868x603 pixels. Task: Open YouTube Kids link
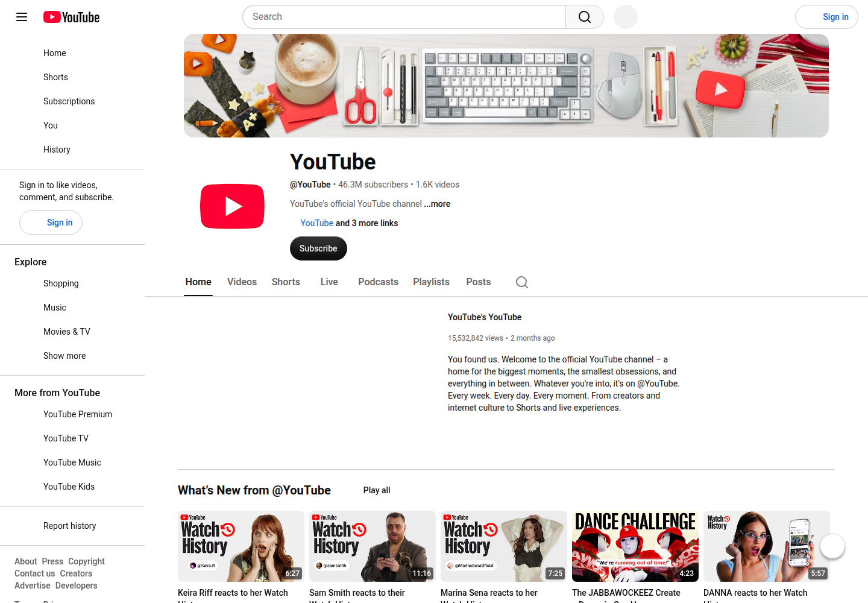pyautogui.click(x=72, y=487)
